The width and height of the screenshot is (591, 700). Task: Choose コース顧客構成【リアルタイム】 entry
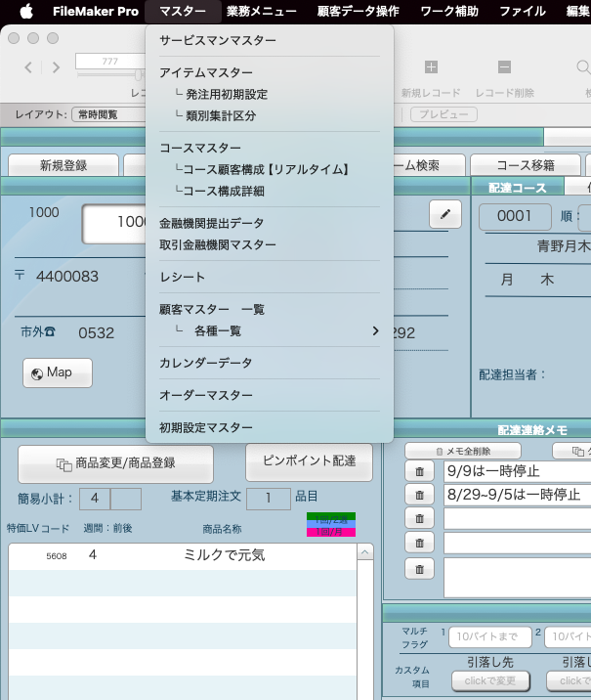click(270, 170)
